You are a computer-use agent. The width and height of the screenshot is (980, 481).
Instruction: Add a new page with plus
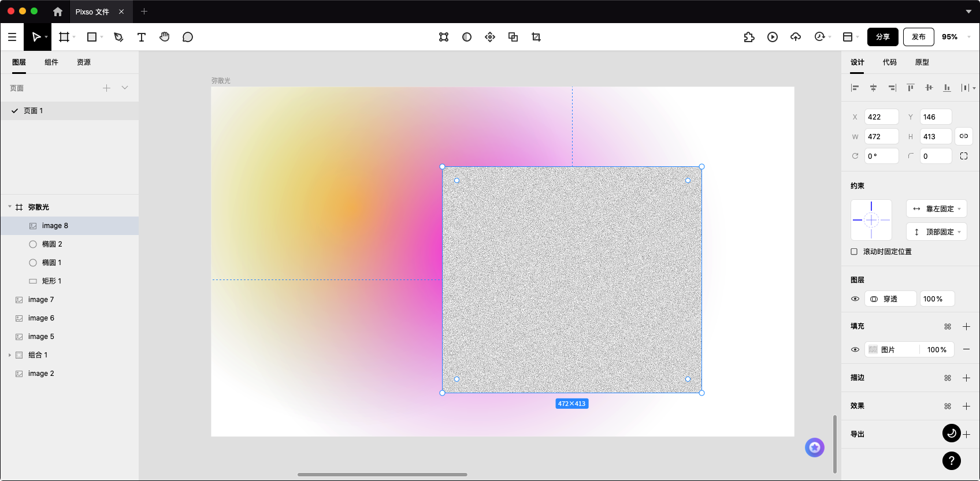(106, 88)
